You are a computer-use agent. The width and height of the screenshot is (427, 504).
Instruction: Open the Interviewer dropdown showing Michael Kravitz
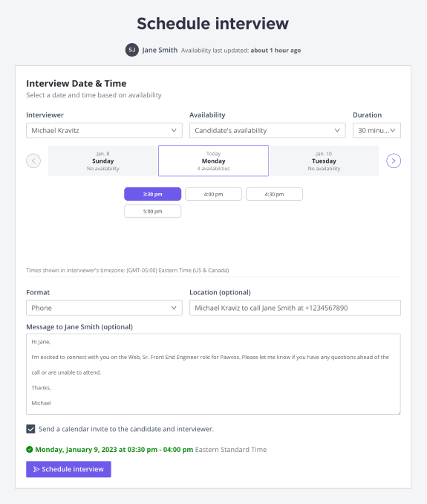pyautogui.click(x=104, y=131)
